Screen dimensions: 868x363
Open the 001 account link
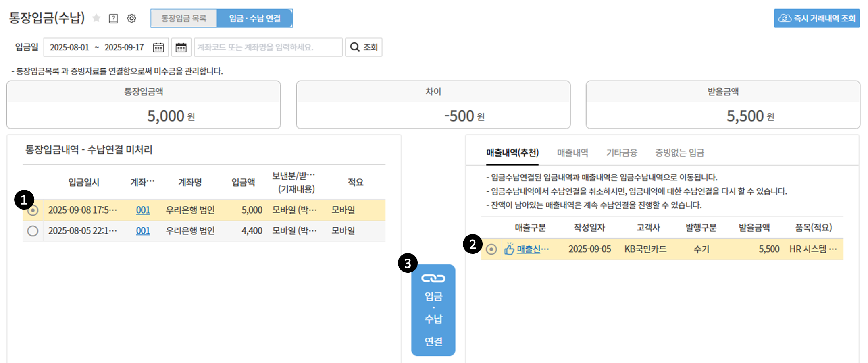143,210
